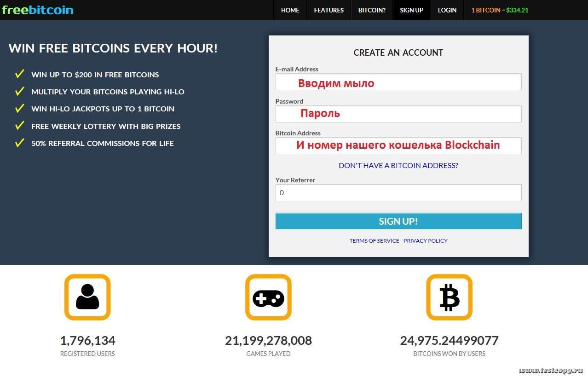Select the SIGN UP navigation tab
588x378 pixels.
click(x=411, y=10)
